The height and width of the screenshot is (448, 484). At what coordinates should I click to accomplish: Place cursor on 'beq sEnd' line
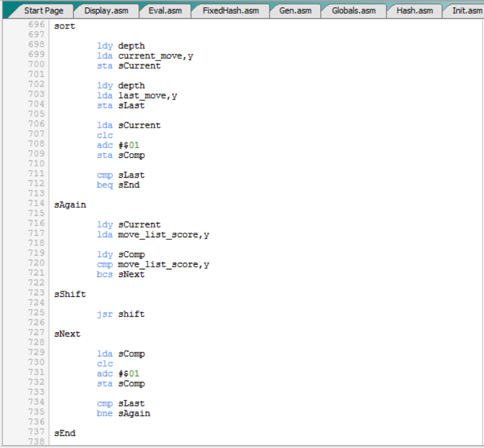(x=118, y=185)
